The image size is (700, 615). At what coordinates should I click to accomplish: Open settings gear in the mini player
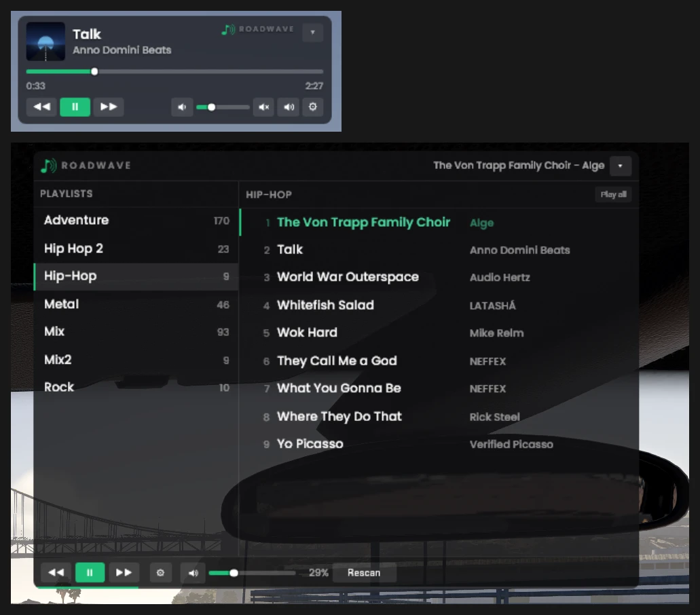tap(313, 107)
